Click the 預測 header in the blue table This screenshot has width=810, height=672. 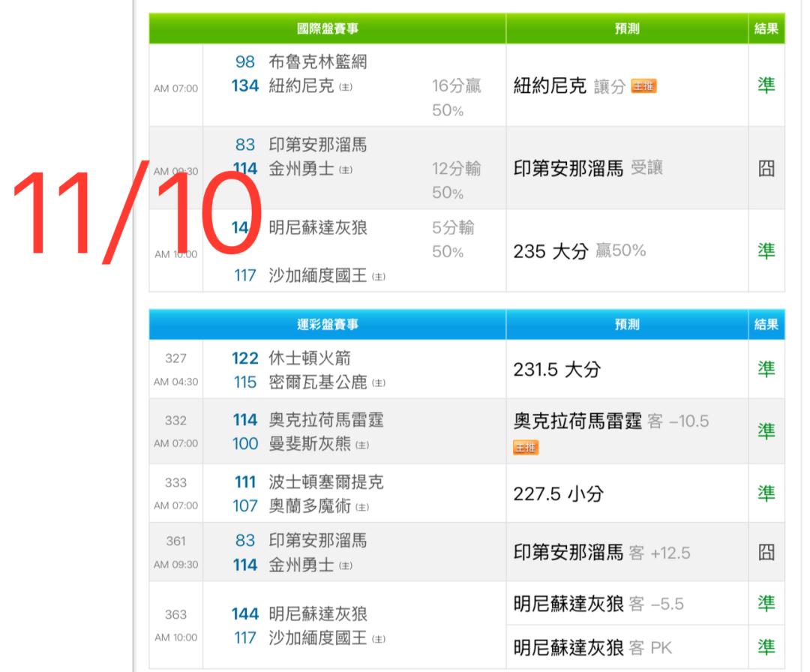pos(627,325)
